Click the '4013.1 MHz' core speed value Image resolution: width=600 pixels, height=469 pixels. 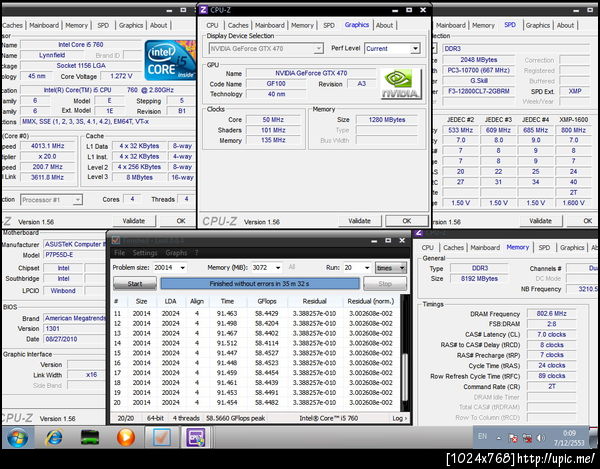47,146
